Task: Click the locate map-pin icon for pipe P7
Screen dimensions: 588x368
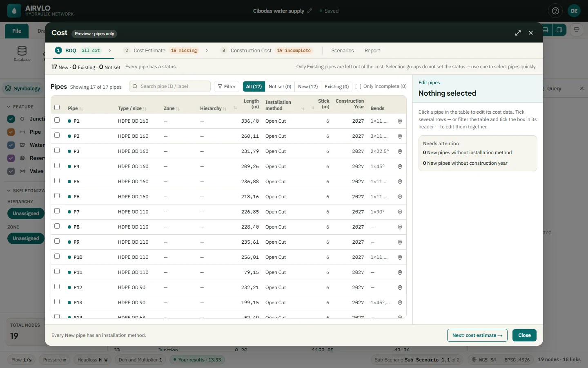Action: [400, 212]
